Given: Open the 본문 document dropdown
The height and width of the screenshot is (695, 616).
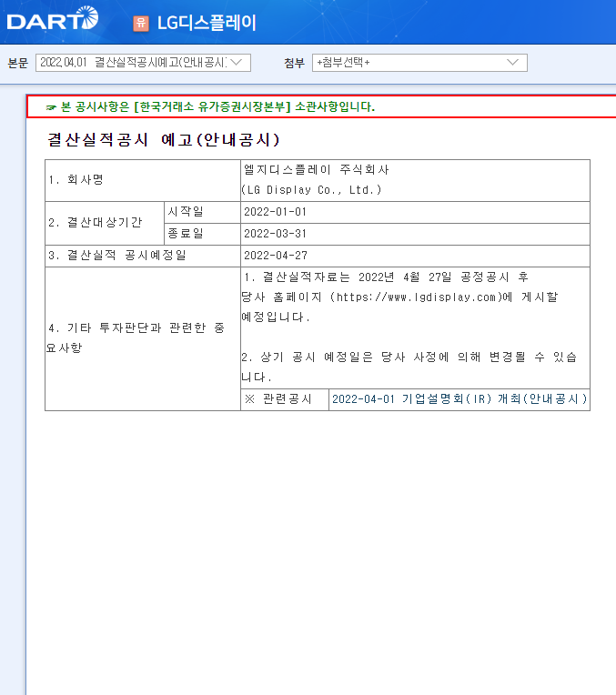Looking at the screenshot, I should (143, 63).
